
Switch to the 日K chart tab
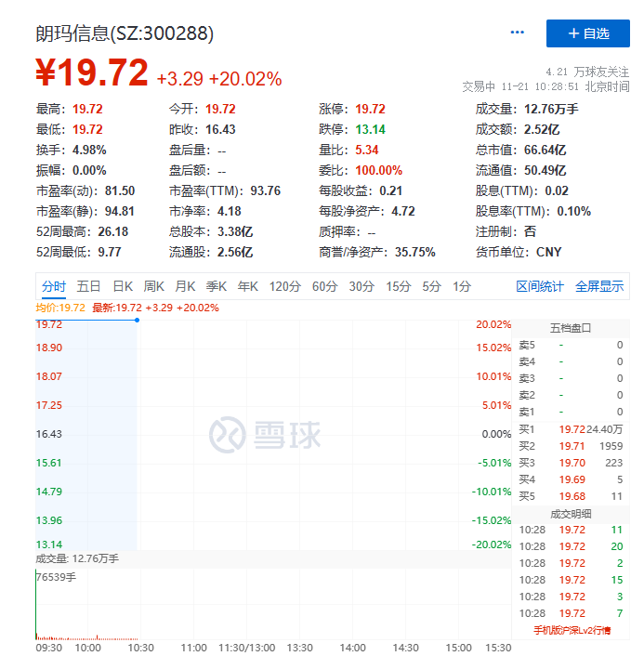point(123,286)
